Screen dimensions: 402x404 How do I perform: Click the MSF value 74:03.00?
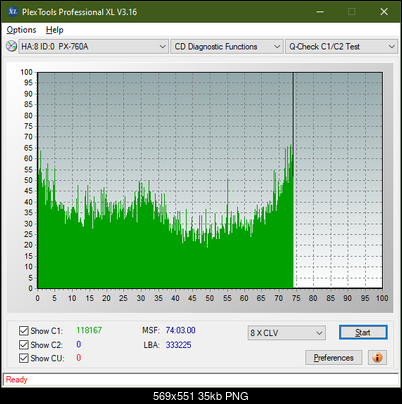pyautogui.click(x=180, y=330)
